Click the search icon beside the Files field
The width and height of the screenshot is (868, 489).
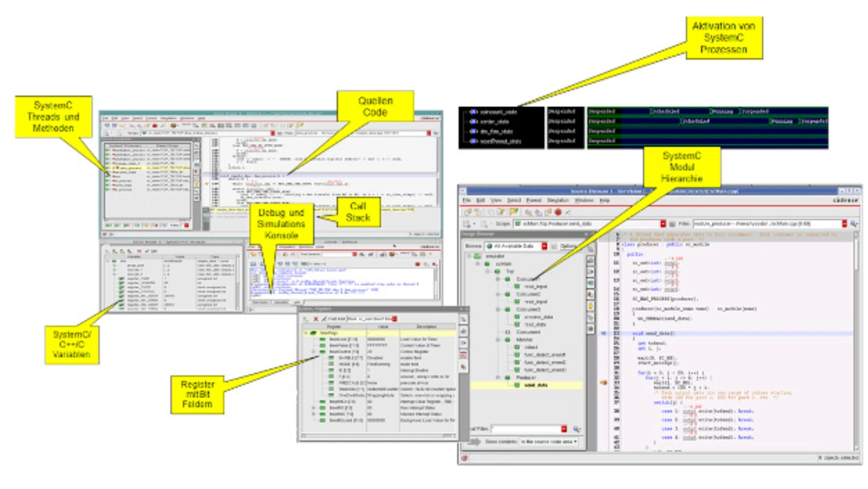click(x=854, y=224)
